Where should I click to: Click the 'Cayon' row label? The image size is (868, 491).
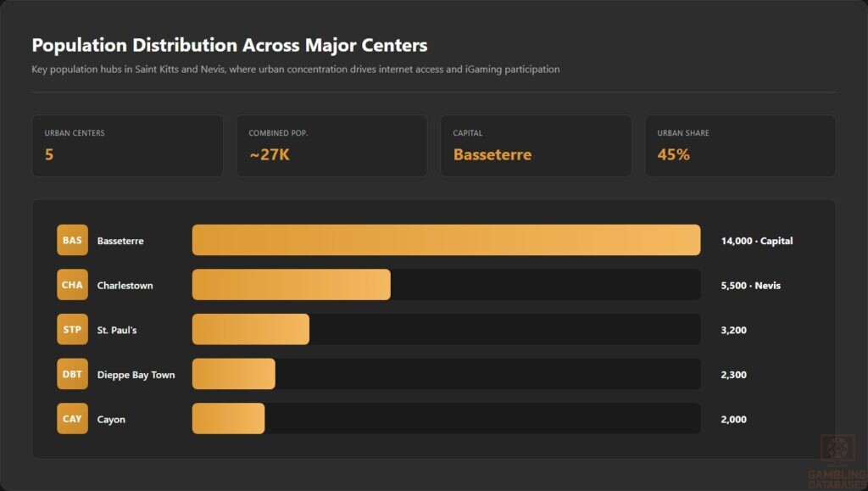coord(111,420)
